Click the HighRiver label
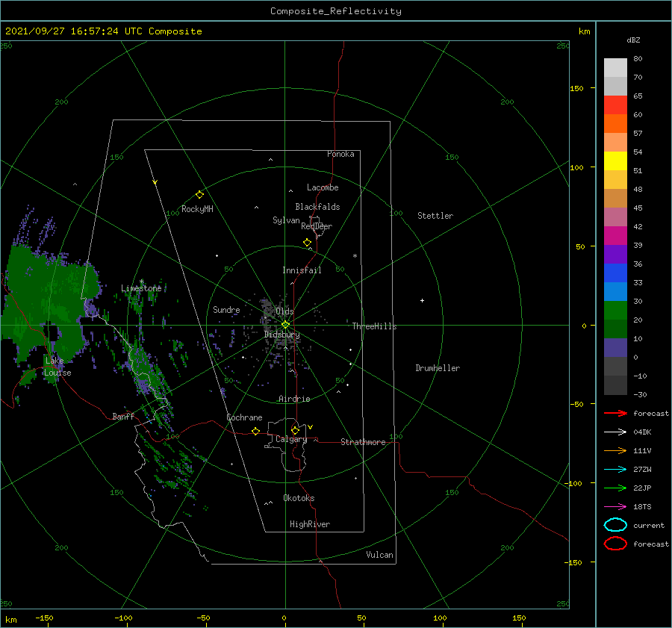672x628 pixels. 310,524
